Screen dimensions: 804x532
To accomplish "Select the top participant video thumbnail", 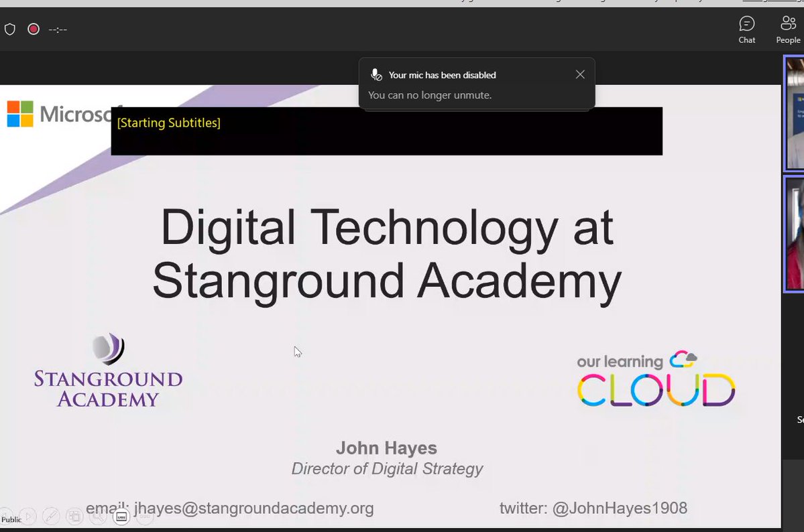I will (794, 113).
